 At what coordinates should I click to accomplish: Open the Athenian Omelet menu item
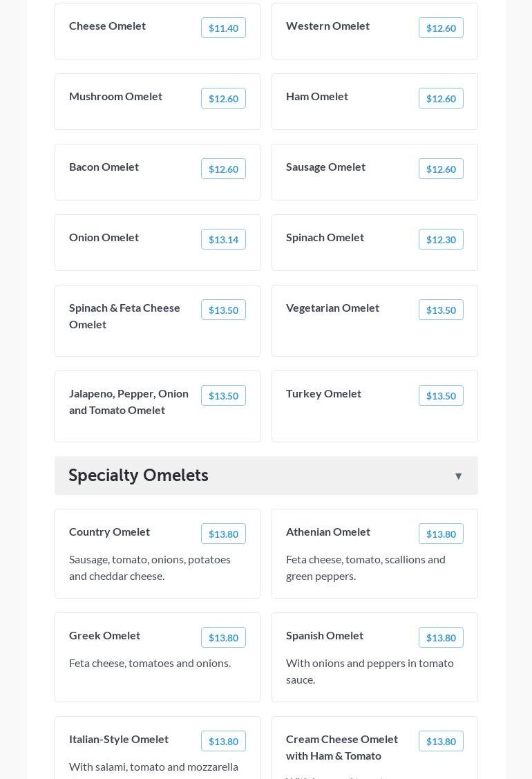click(x=328, y=532)
